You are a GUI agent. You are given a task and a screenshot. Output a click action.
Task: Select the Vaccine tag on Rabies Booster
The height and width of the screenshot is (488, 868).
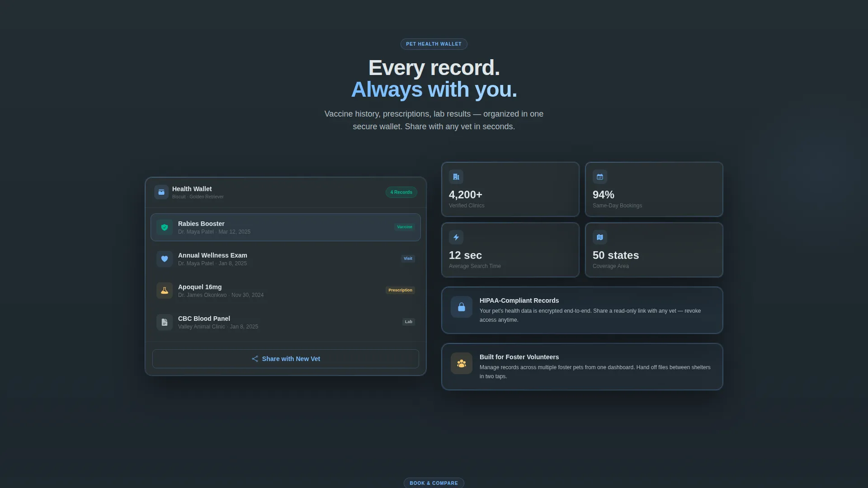click(405, 227)
